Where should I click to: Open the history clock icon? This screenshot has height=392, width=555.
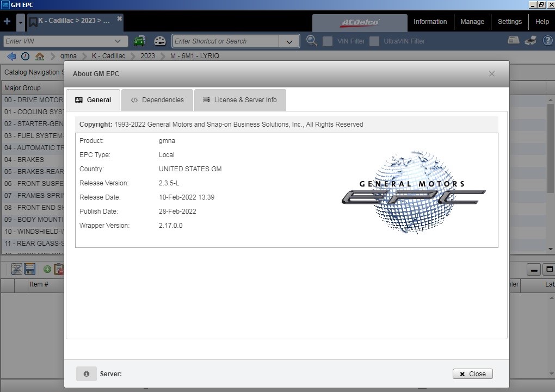click(25, 56)
